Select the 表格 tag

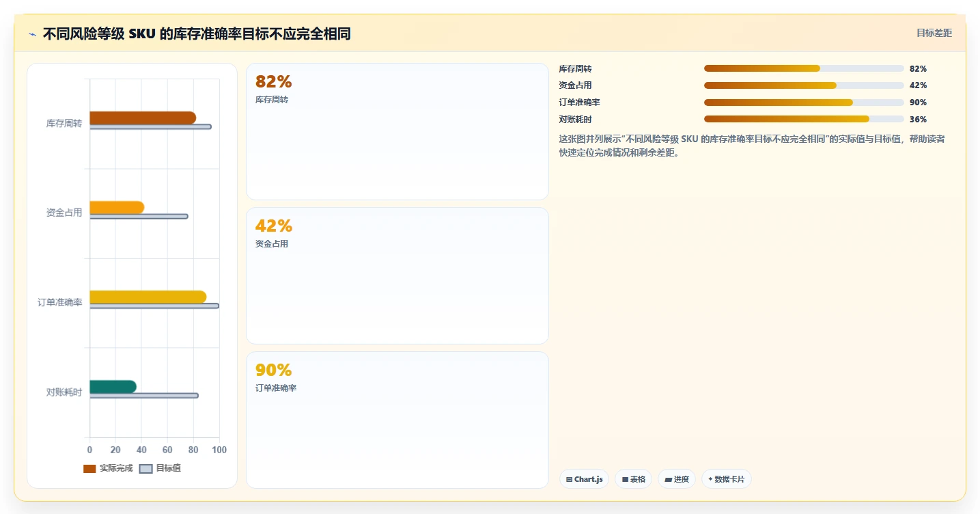[634, 479]
